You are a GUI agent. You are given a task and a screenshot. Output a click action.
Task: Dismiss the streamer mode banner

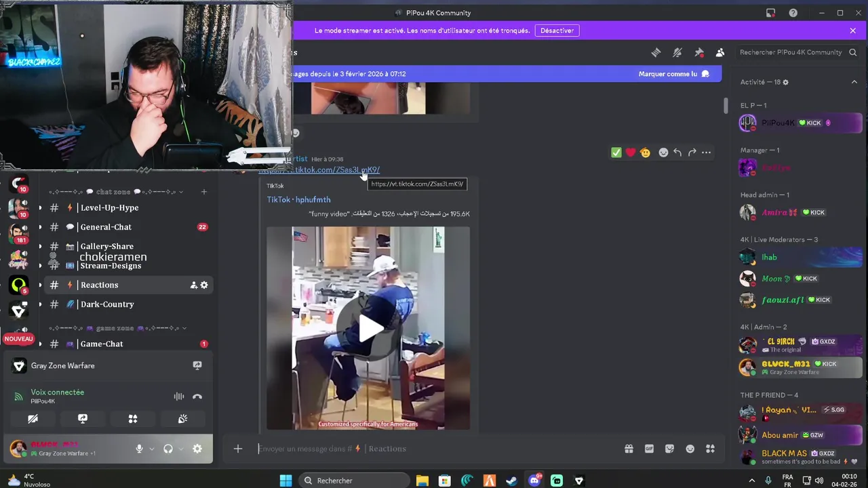tap(853, 30)
